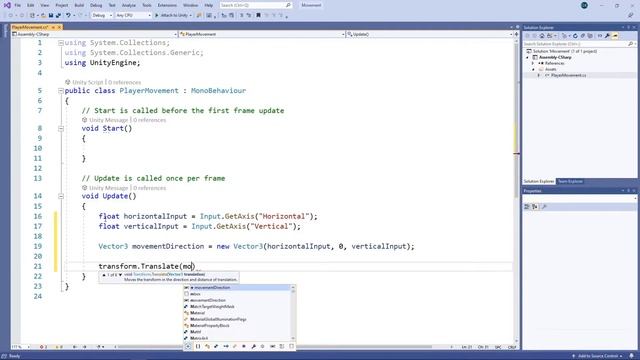Click the Refresh icon in Solution Explorer
Image resolution: width=640 pixels, height=360 pixels.
click(575, 36)
